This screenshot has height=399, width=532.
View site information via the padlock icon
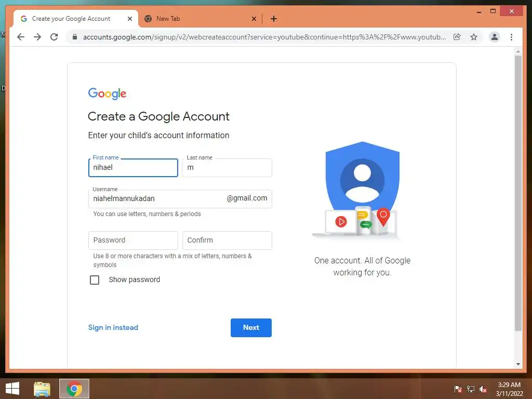[x=75, y=37]
